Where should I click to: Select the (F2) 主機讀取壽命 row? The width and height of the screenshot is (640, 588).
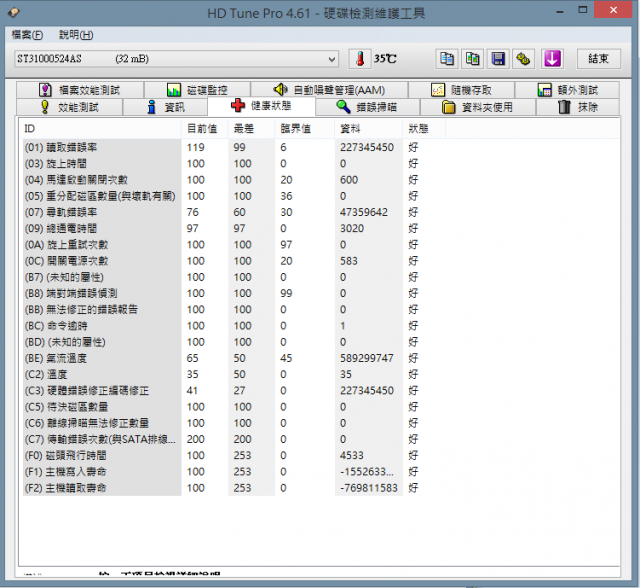pos(234,488)
